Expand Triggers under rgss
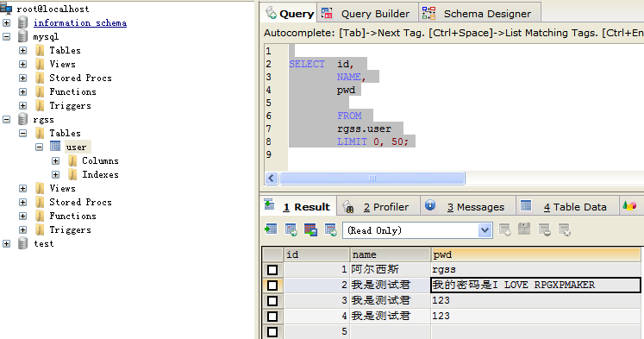 click(x=23, y=229)
